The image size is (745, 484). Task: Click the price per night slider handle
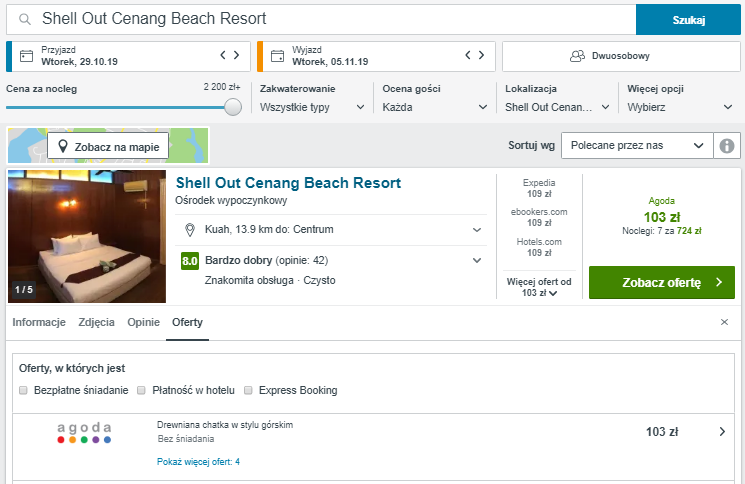[233, 107]
